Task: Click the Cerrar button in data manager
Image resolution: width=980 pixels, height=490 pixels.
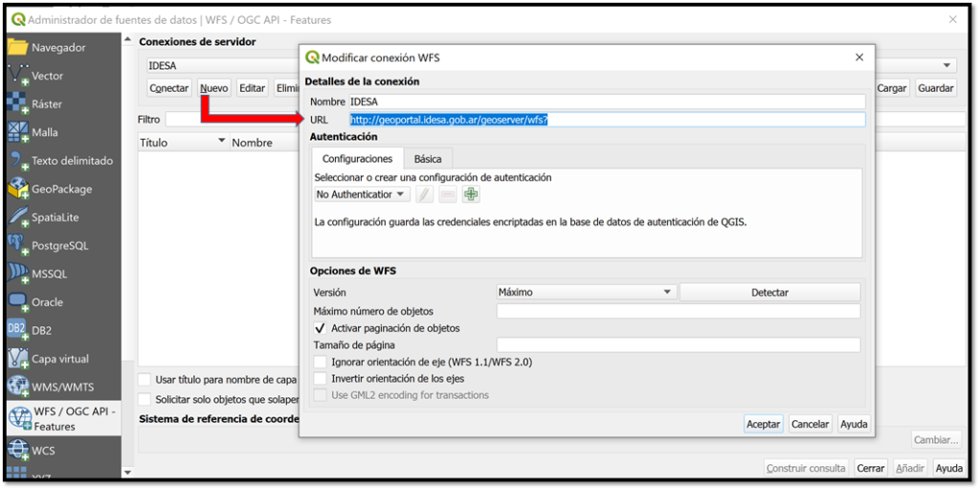Action: (871, 467)
